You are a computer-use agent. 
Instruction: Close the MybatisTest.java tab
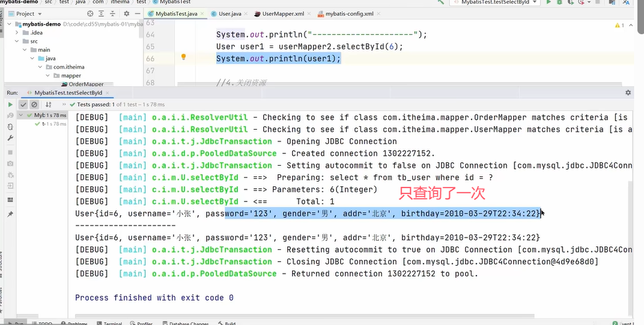point(201,14)
